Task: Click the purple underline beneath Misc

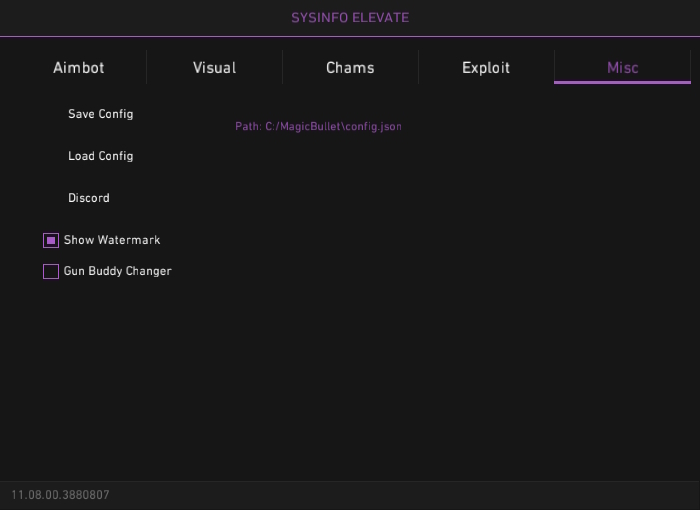Action: click(622, 82)
